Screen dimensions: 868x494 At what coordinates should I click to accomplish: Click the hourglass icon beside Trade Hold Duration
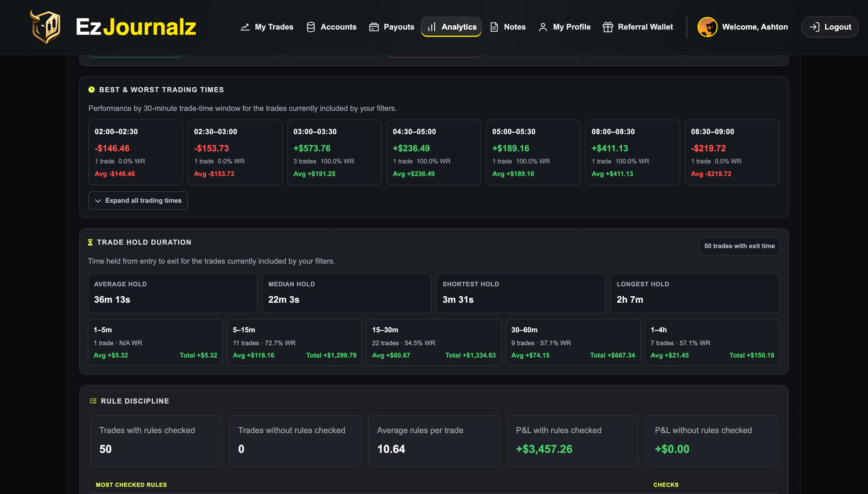click(x=90, y=242)
